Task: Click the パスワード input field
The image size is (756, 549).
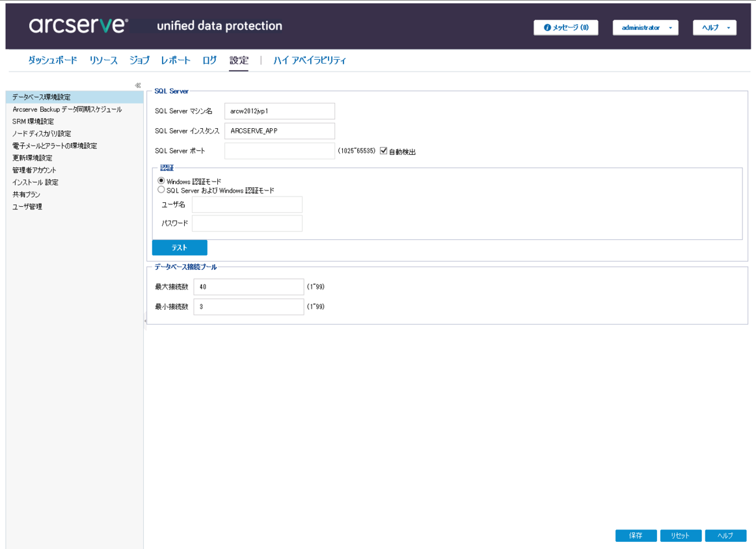Action: [247, 223]
